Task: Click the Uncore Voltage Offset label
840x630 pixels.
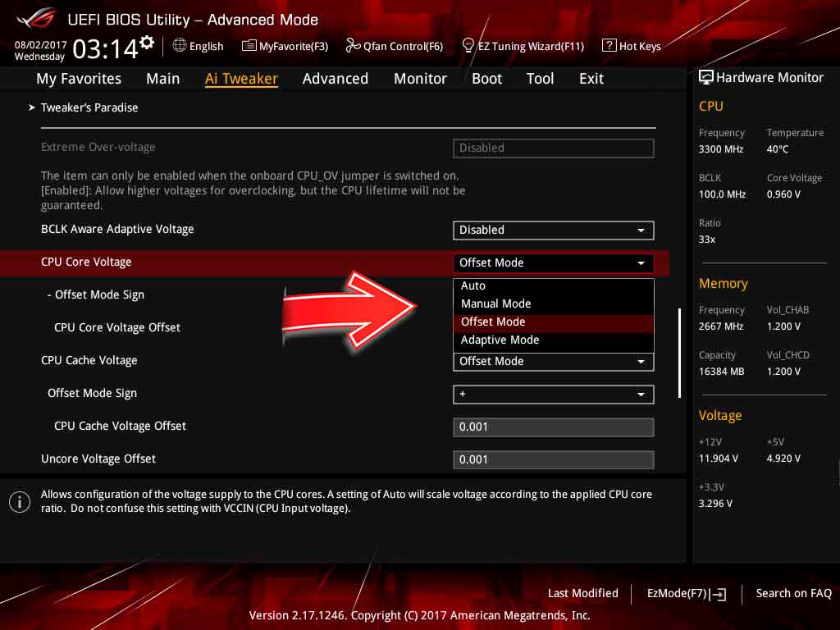Action: click(98, 459)
